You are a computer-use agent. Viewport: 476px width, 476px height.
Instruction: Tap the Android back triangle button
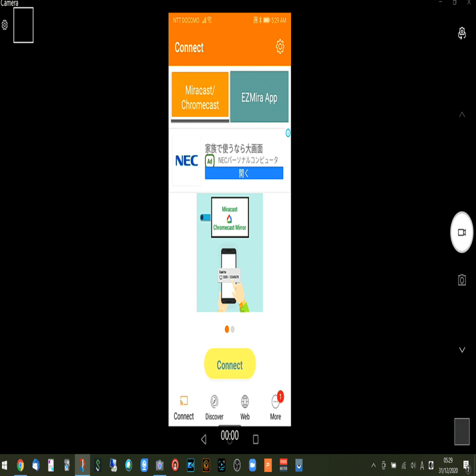tap(204, 439)
